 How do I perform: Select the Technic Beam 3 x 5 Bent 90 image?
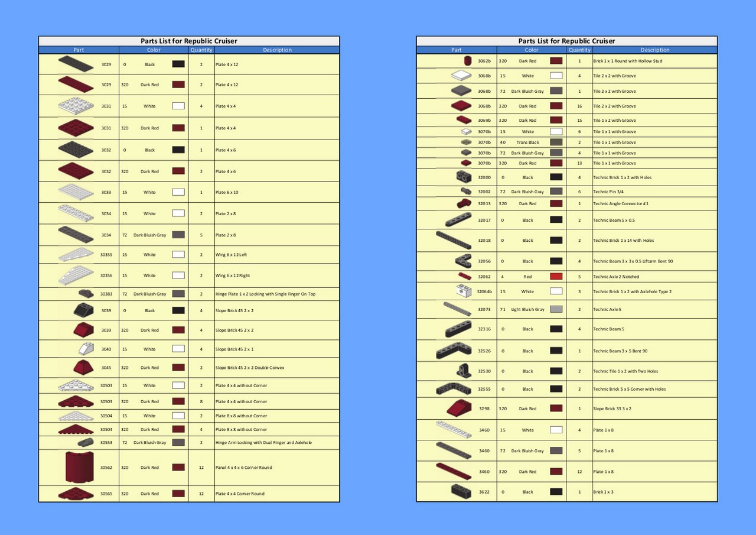tap(454, 351)
